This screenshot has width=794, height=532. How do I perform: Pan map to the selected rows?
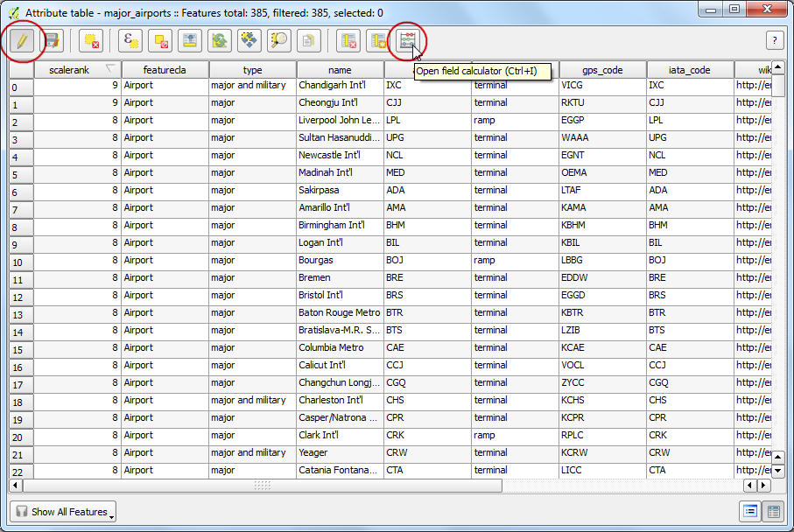249,40
